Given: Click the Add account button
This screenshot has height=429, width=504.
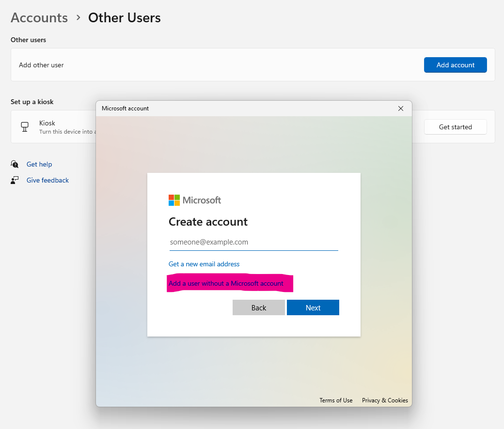Looking at the screenshot, I should pyautogui.click(x=455, y=64).
